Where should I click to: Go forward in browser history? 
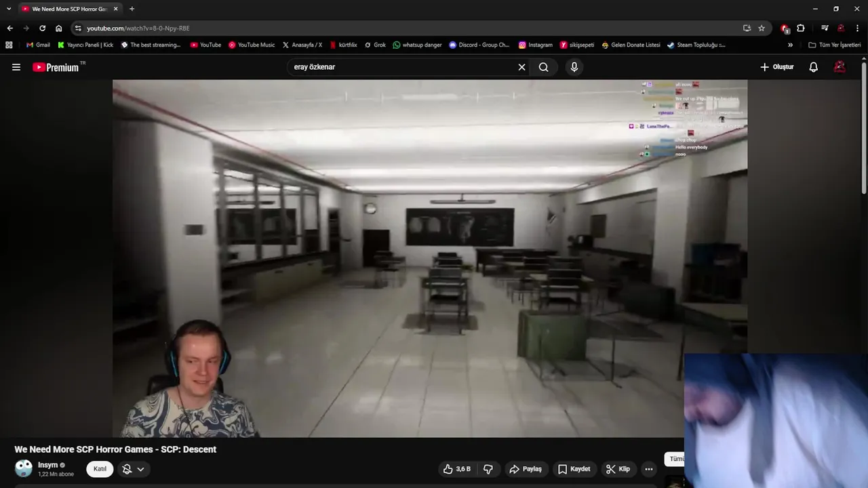click(x=26, y=28)
